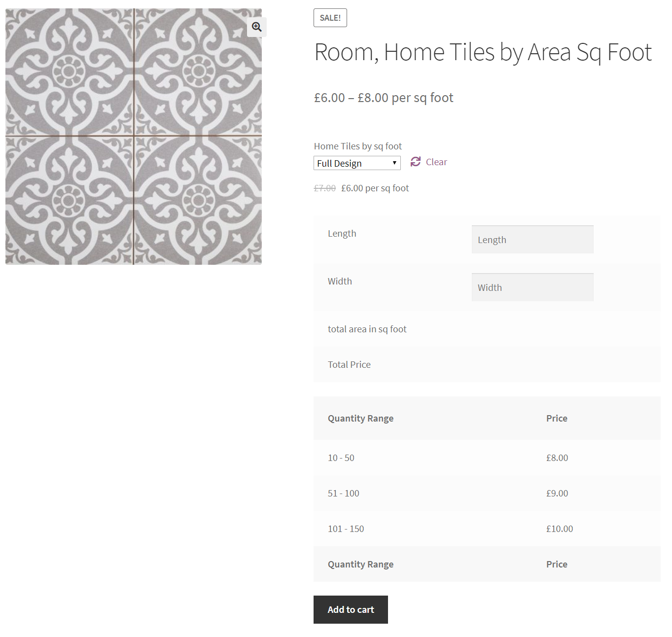Image resolution: width=672 pixels, height=637 pixels.
Task: Click the refresh arrows icon beside Clear
Action: pos(416,162)
